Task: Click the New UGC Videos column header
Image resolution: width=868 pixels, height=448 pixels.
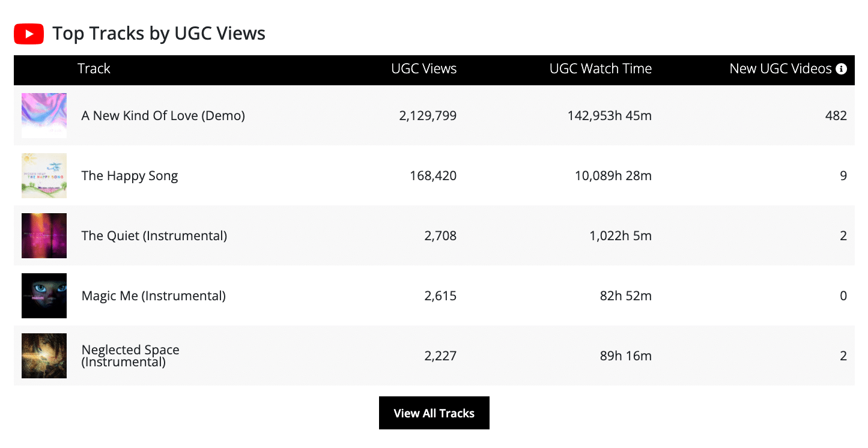Action: [780, 69]
